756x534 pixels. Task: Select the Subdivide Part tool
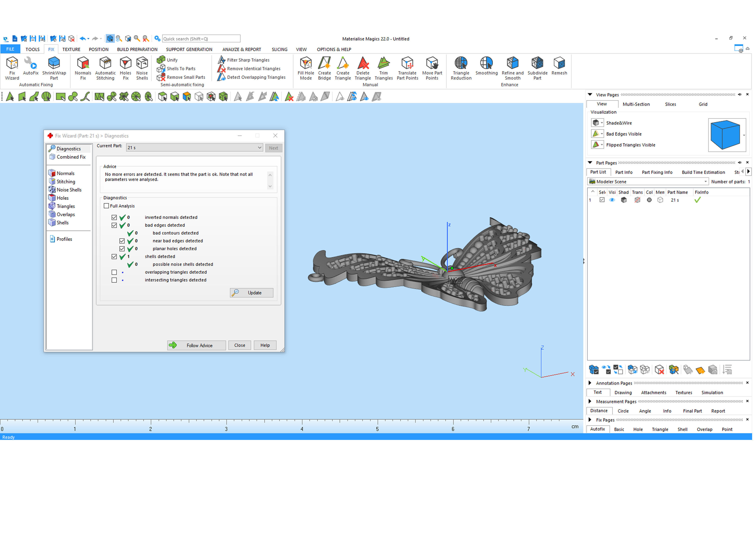[538, 68]
